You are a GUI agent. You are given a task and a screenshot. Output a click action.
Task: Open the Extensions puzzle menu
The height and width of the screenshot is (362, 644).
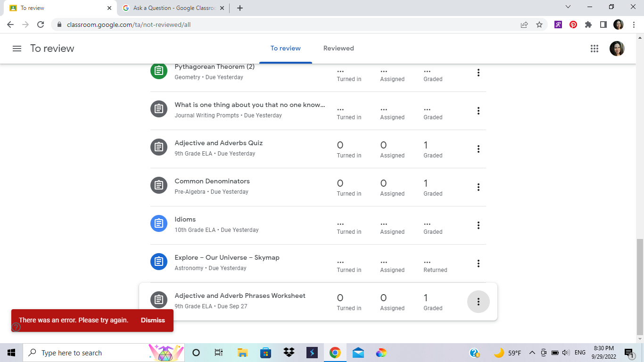(x=588, y=25)
